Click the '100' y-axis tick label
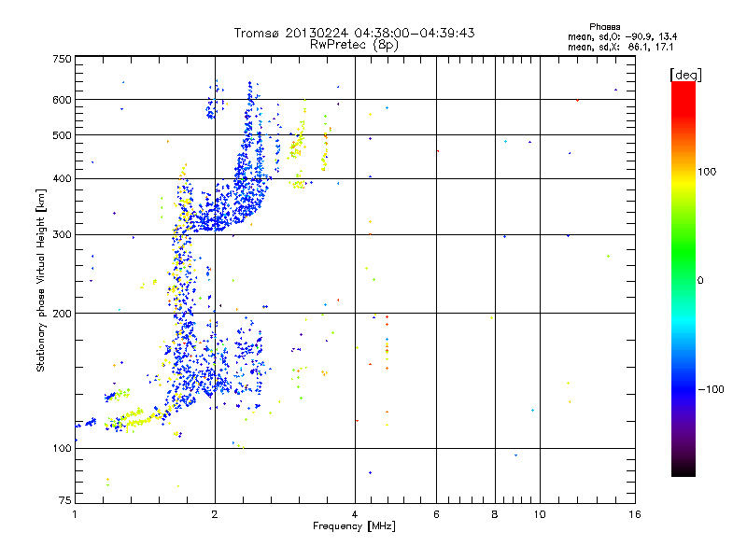Viewport: 747px width, 560px height. [62, 448]
